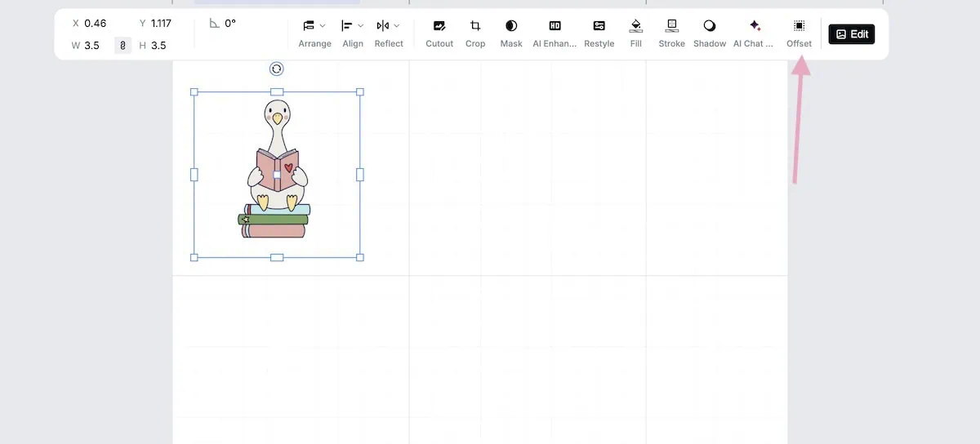Click the top-right resize handle of selection

click(x=360, y=92)
